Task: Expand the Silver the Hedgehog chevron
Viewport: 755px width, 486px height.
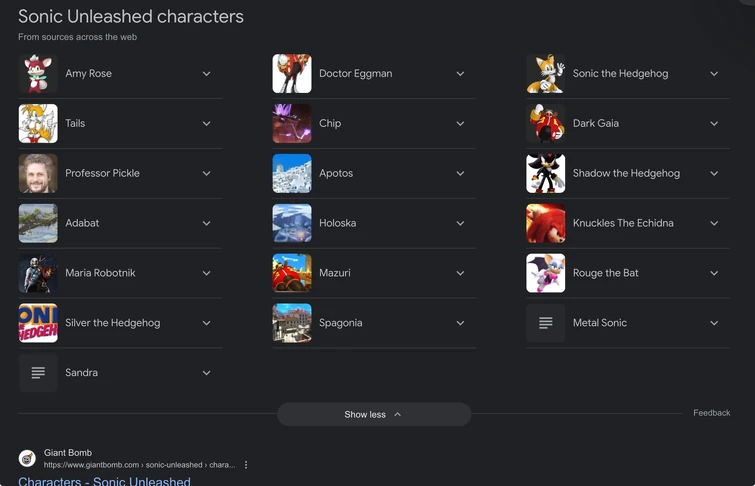Action: click(206, 323)
